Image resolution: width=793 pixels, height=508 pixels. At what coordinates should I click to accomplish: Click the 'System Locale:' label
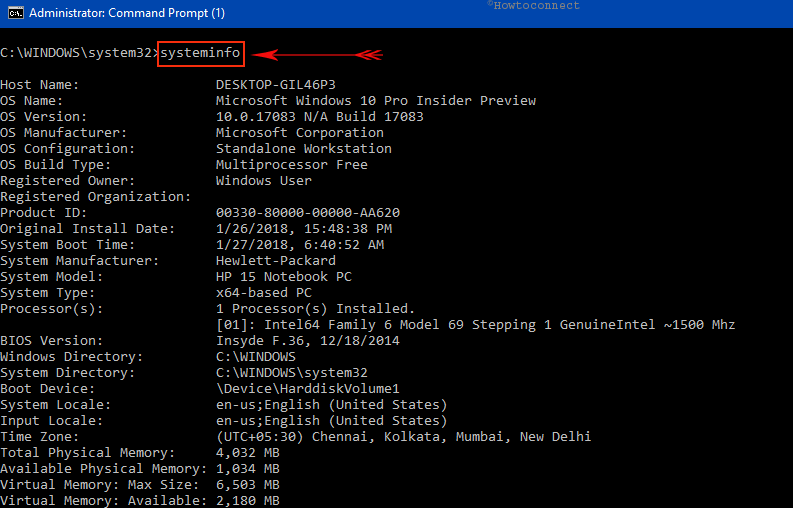56,405
